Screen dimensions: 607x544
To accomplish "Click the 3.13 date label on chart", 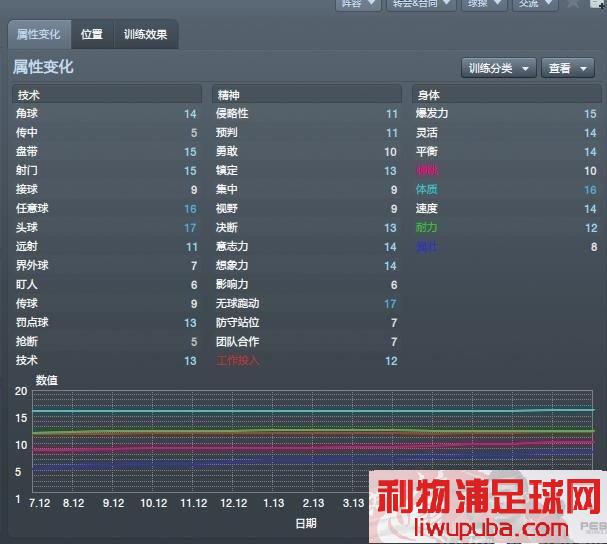I will tap(353, 503).
